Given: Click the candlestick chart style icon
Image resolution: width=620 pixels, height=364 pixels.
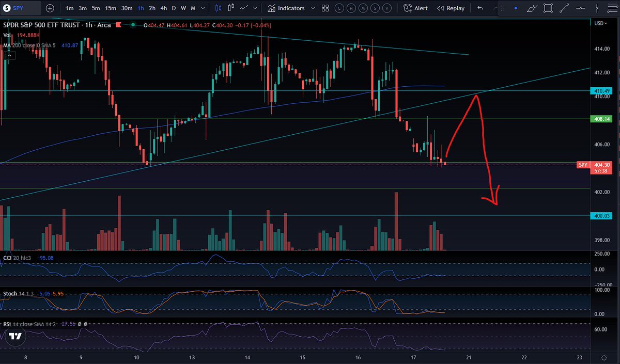Looking at the screenshot, I should click(218, 8).
